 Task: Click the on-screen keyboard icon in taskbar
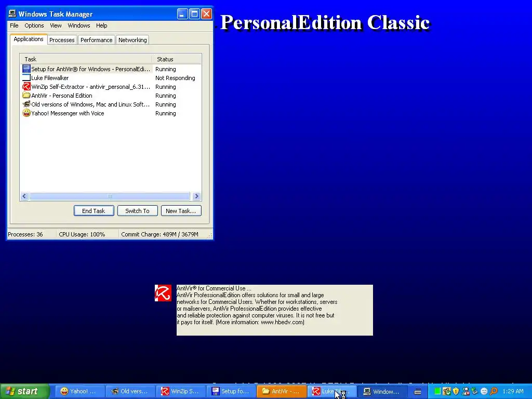coord(418,391)
